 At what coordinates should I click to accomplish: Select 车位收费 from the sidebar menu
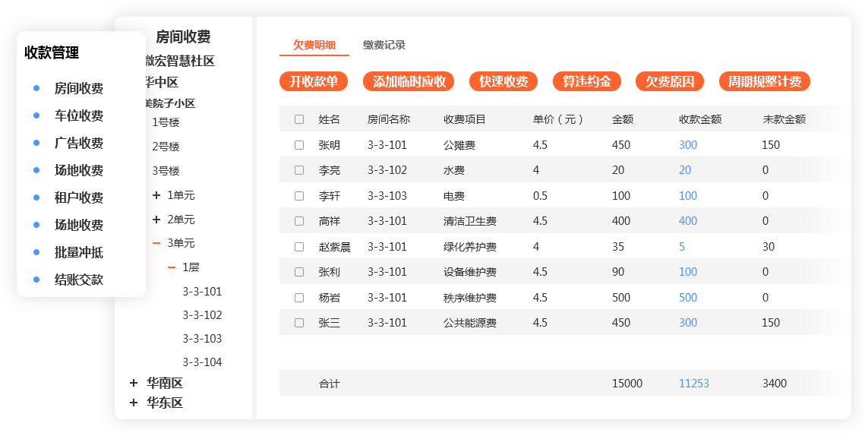click(78, 115)
